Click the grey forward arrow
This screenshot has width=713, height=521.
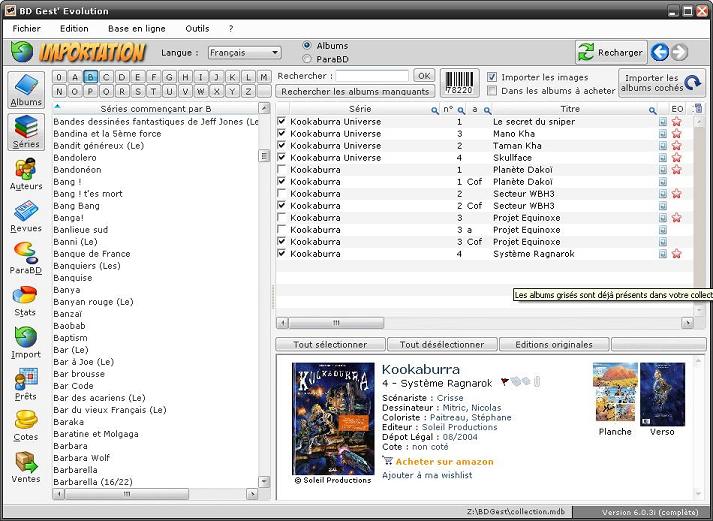point(679,52)
